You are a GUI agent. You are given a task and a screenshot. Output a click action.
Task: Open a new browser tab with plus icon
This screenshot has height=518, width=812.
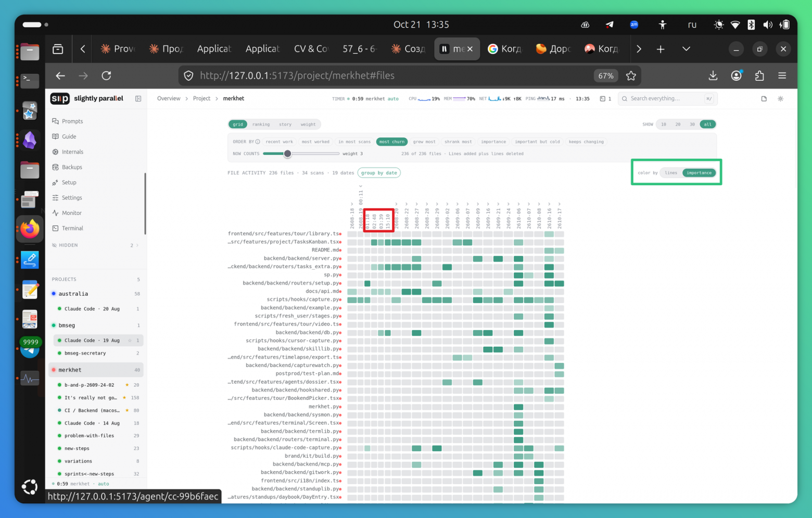coord(661,49)
